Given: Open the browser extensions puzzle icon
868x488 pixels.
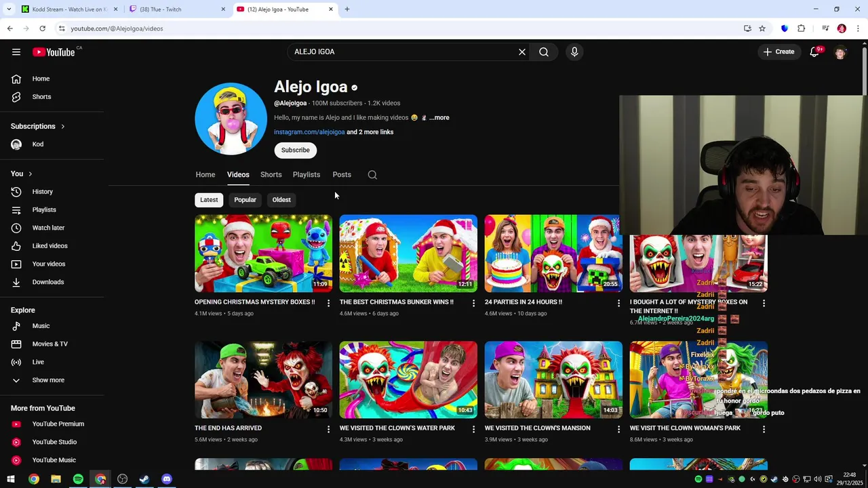Looking at the screenshot, I should coord(802,28).
